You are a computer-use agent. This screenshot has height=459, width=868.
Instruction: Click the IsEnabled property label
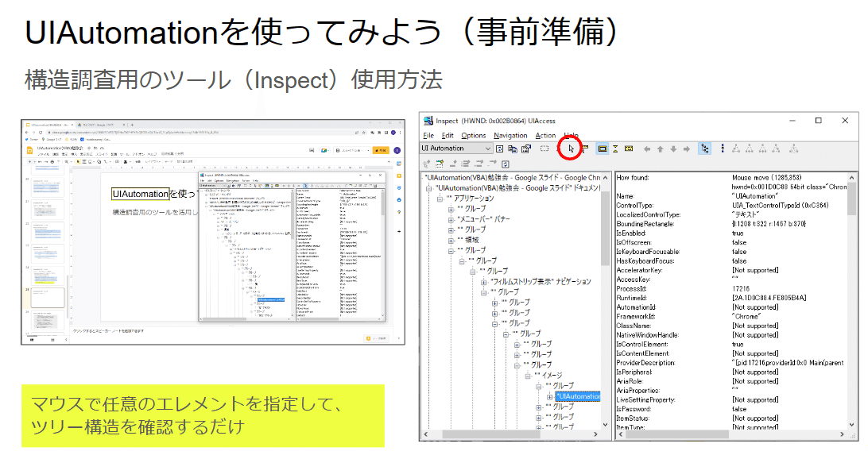click(x=631, y=233)
